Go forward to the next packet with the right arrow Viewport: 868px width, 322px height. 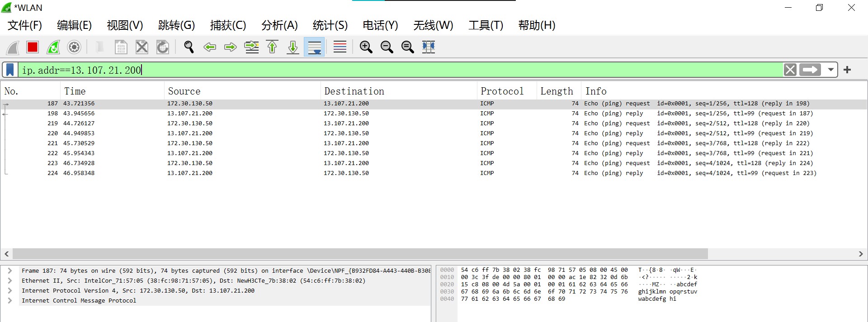coord(231,47)
